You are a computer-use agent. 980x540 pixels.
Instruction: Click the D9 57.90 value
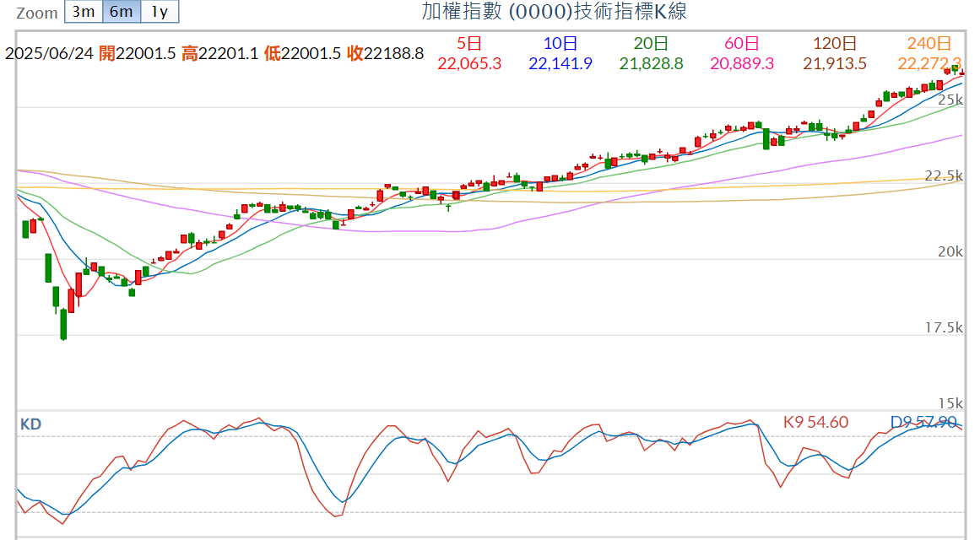(923, 423)
